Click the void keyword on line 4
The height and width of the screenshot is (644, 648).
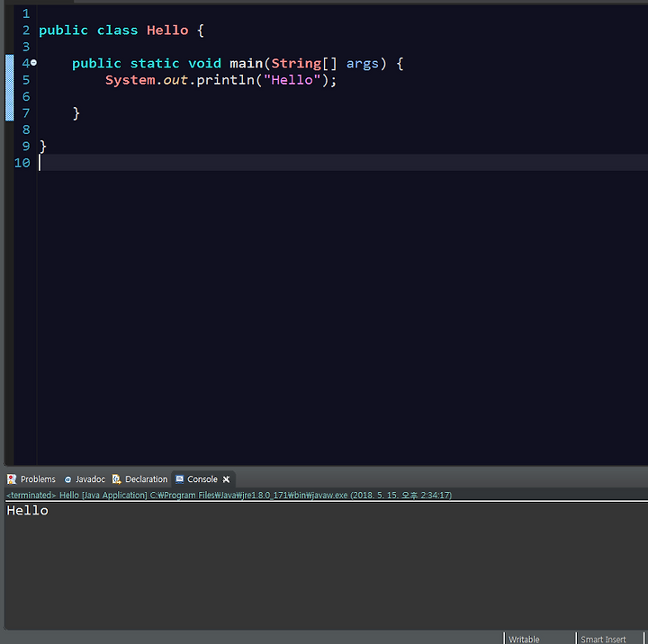pyautogui.click(x=204, y=63)
